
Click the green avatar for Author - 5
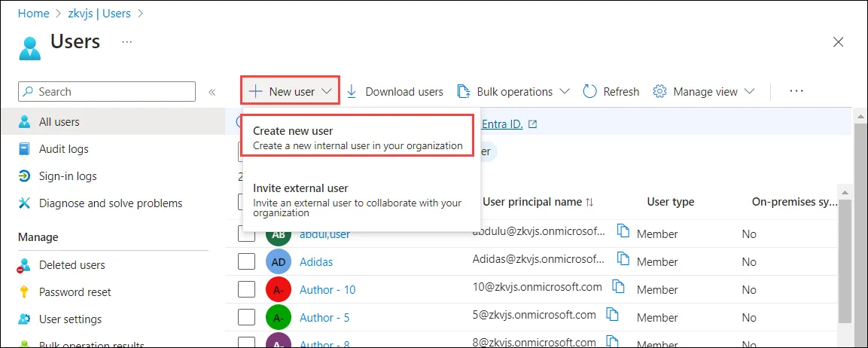point(279,318)
